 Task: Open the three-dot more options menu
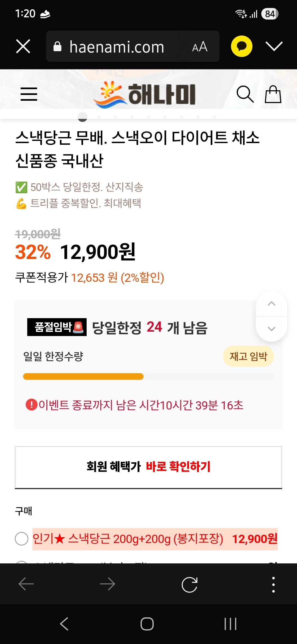pos(273,584)
